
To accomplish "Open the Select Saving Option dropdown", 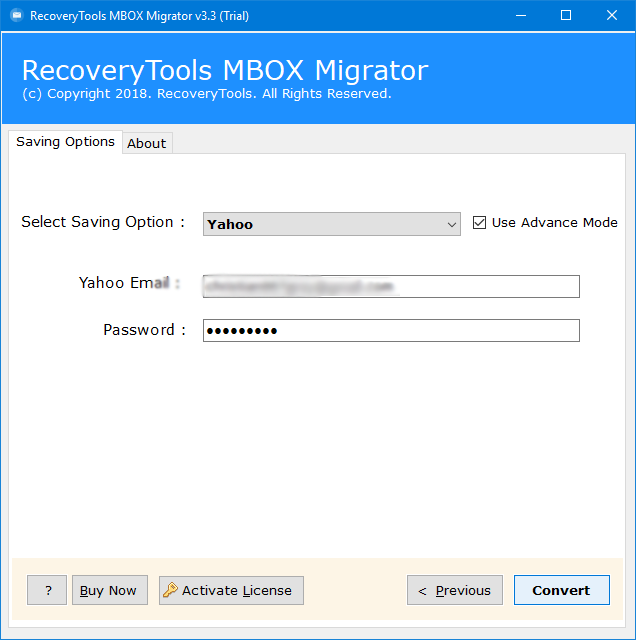I will [331, 224].
